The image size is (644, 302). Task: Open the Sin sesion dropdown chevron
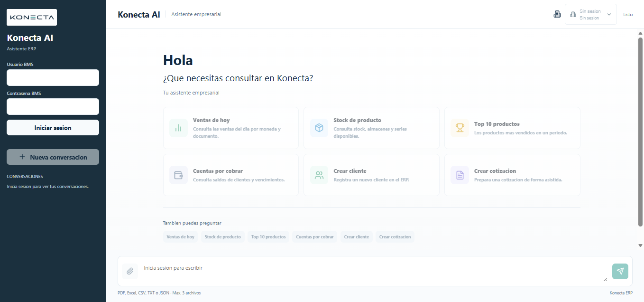pos(609,14)
